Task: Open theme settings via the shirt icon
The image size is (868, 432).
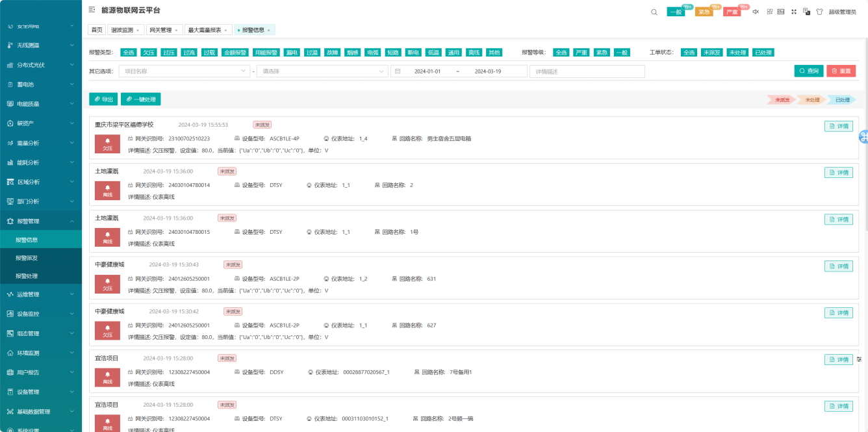Action: tap(819, 12)
